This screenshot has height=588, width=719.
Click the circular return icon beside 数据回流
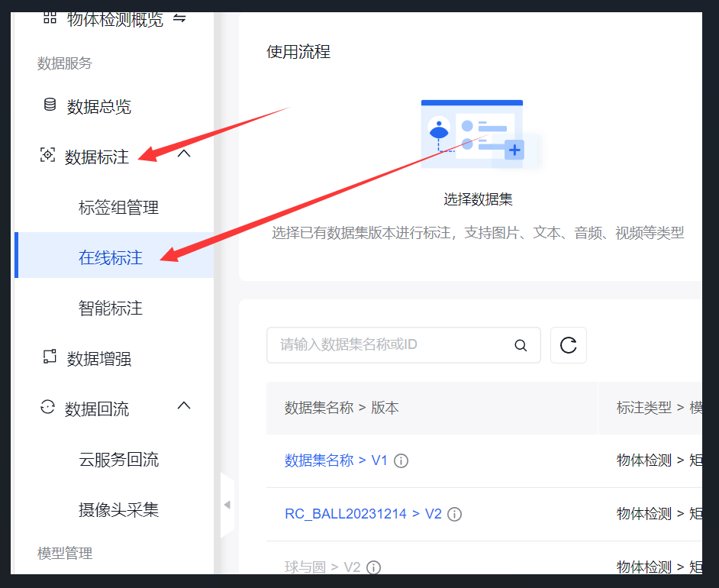47,407
